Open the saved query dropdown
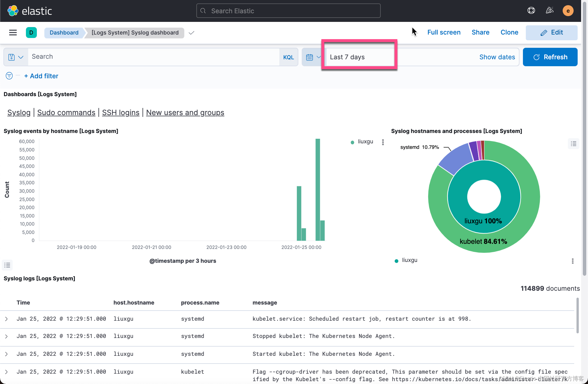The width and height of the screenshot is (588, 384). tap(16, 57)
